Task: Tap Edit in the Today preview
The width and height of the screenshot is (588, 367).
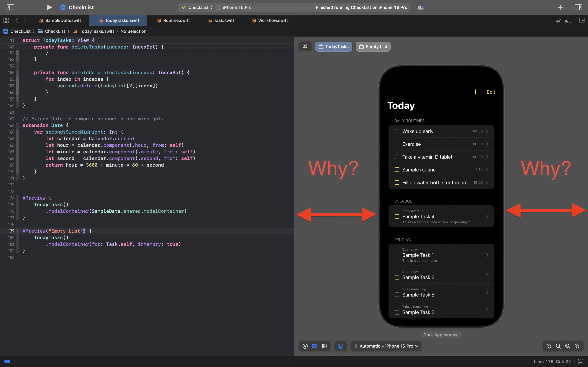Action: [x=491, y=92]
